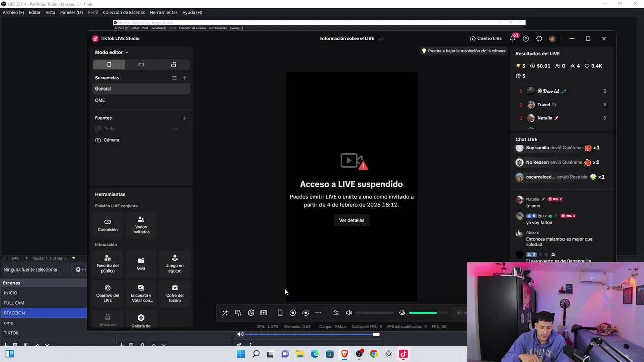
Task: Select the Cámara source
Action: pyautogui.click(x=141, y=140)
